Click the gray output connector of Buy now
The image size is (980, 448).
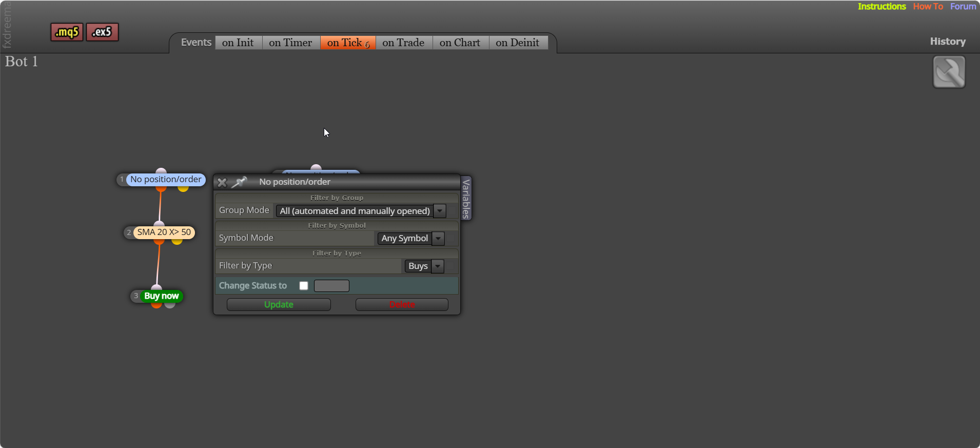tap(170, 304)
